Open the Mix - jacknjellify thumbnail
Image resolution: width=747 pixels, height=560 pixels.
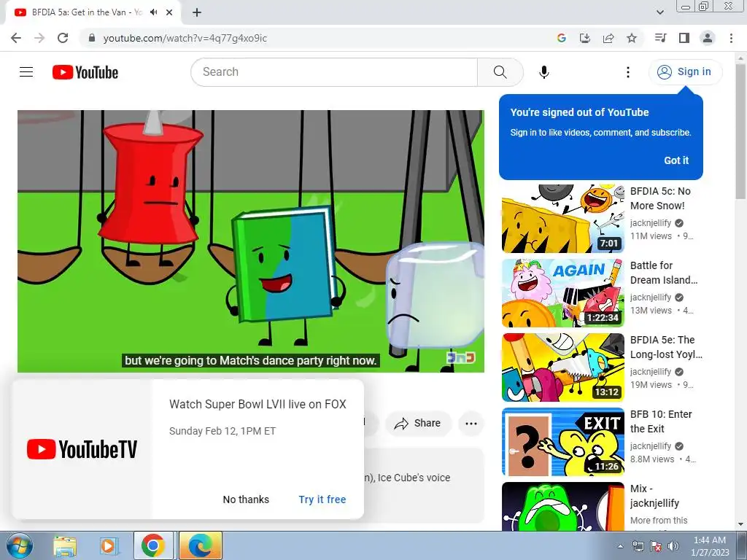click(562, 507)
